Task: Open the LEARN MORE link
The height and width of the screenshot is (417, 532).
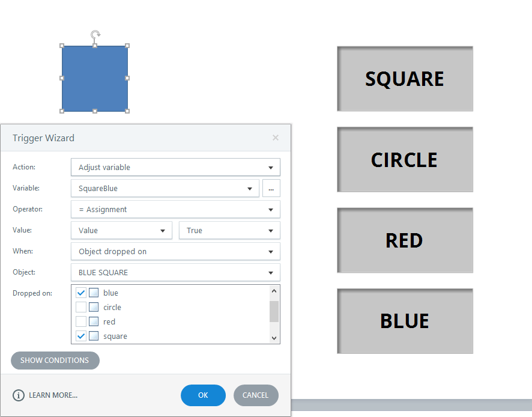Action: click(53, 395)
